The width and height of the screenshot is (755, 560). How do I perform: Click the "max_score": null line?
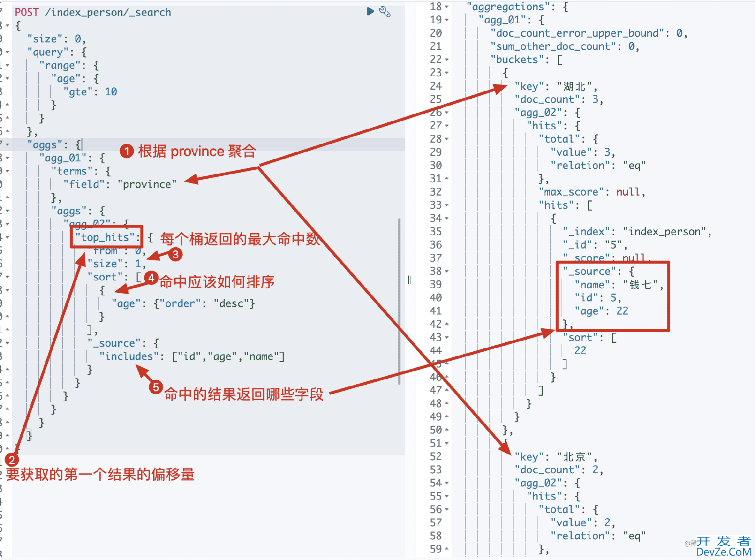tap(592, 192)
